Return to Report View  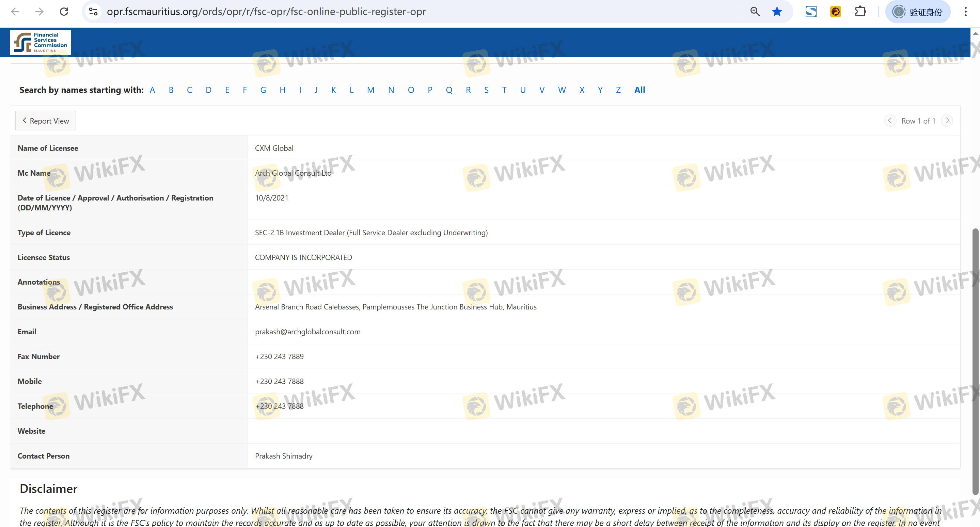pyautogui.click(x=46, y=121)
